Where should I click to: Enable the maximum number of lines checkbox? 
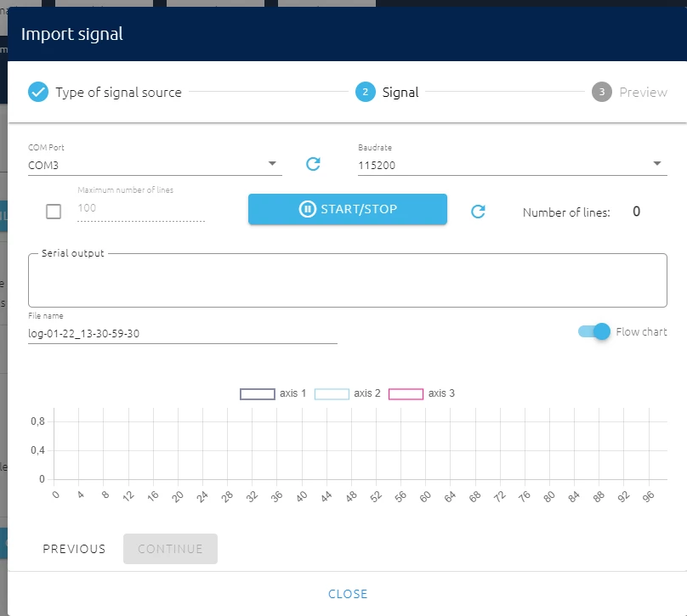coord(54,212)
